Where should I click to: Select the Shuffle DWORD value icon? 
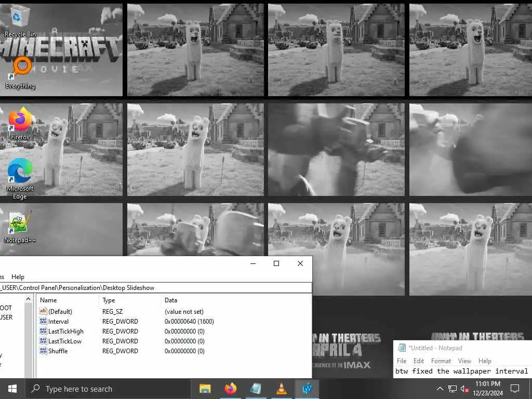coord(43,351)
